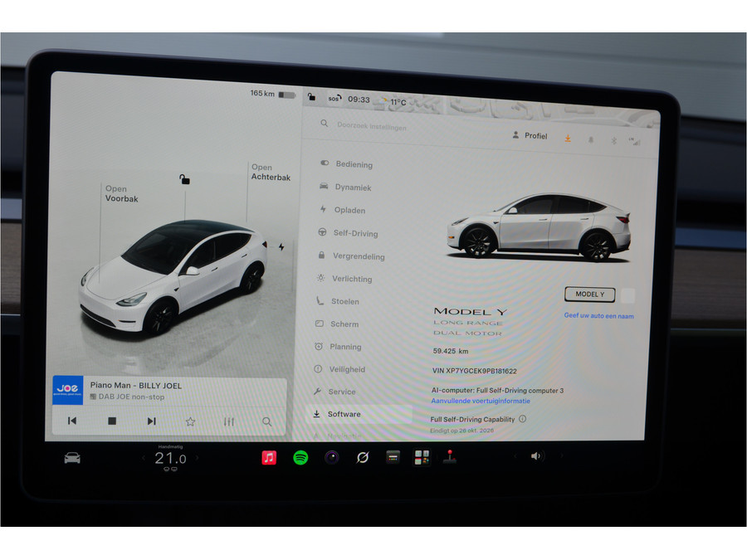
Task: Tap the side-view Model Y image
Action: click(539, 226)
